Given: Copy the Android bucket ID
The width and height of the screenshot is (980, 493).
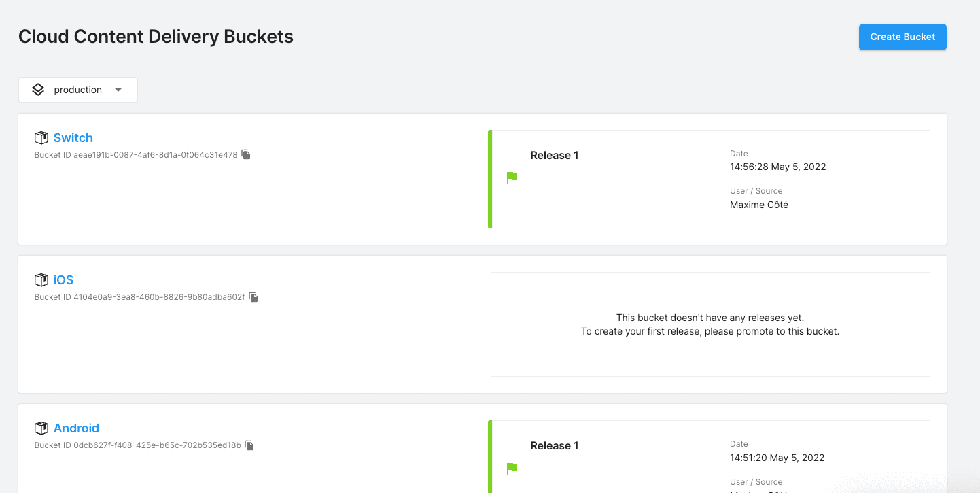Looking at the screenshot, I should point(249,445).
